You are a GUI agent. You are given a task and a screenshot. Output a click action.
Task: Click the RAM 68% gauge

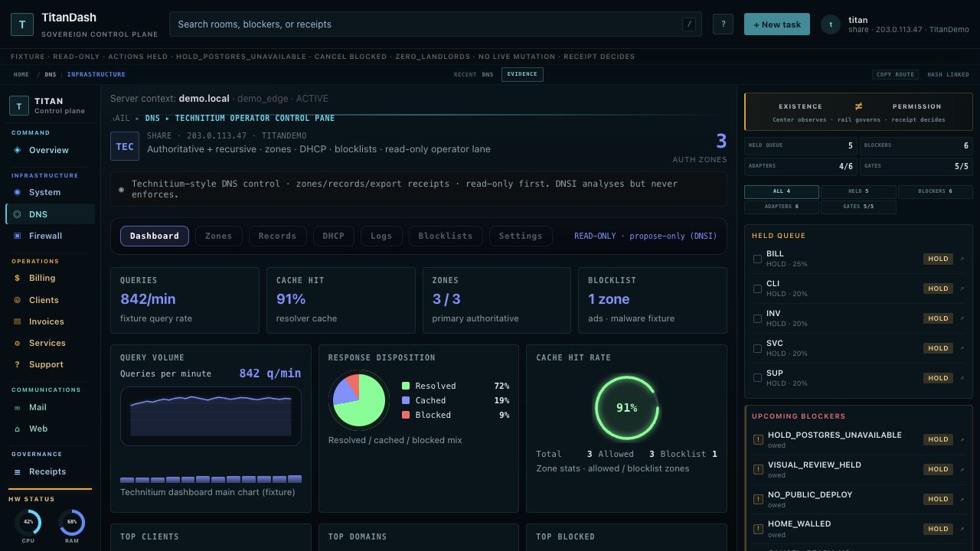point(72,523)
